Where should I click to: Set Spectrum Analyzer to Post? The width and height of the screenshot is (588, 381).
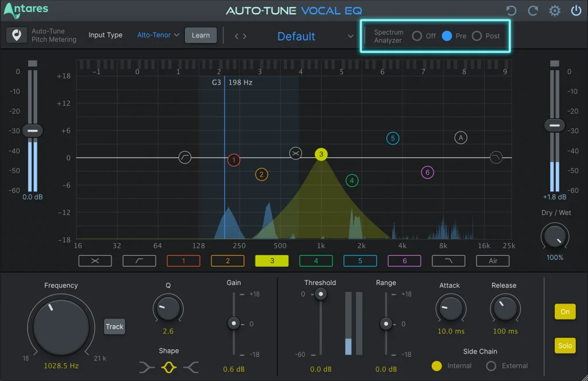pos(477,36)
